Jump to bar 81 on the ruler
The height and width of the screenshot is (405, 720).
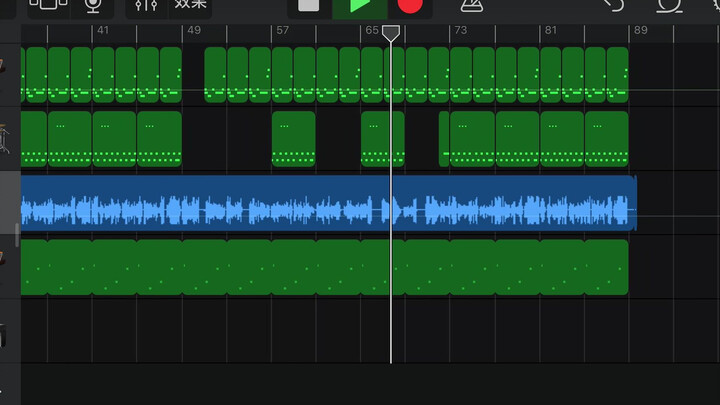pyautogui.click(x=551, y=30)
